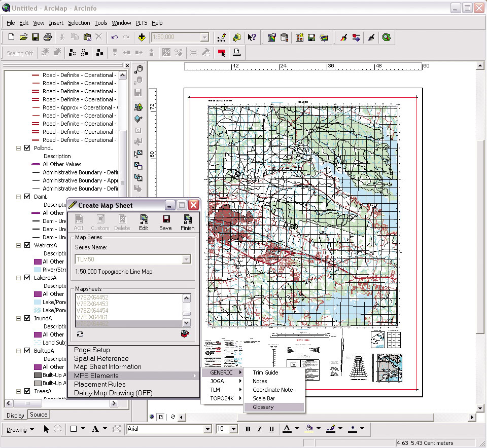Toggle Bold text formatting
487x448 pixels.
point(248,429)
